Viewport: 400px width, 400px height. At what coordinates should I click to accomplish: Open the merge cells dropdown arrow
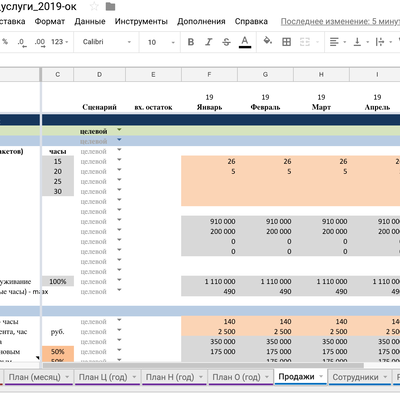[x=317, y=42]
